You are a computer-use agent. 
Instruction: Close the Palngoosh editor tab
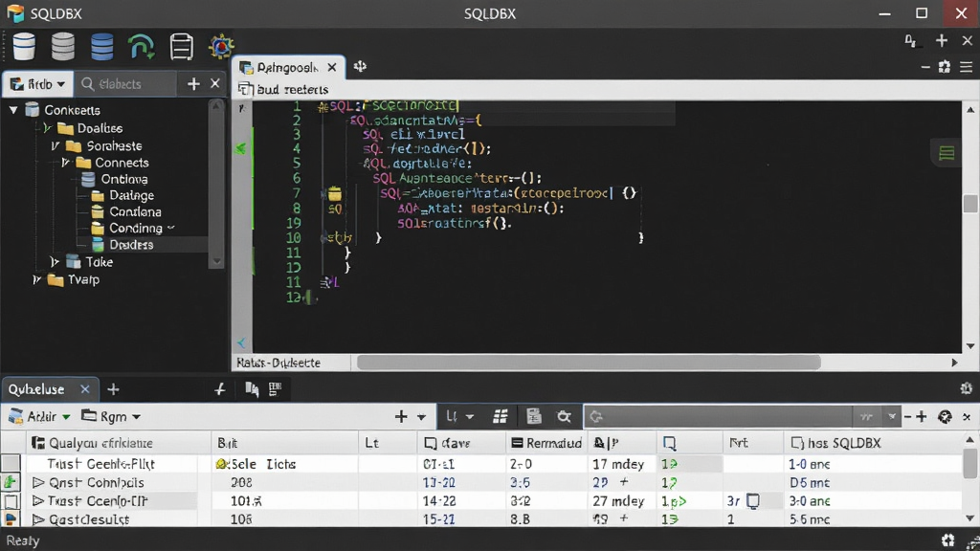pyautogui.click(x=332, y=68)
